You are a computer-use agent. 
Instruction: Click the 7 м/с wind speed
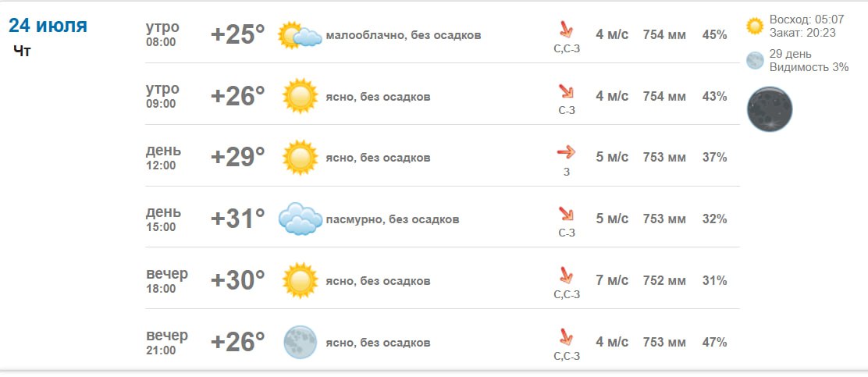click(612, 281)
